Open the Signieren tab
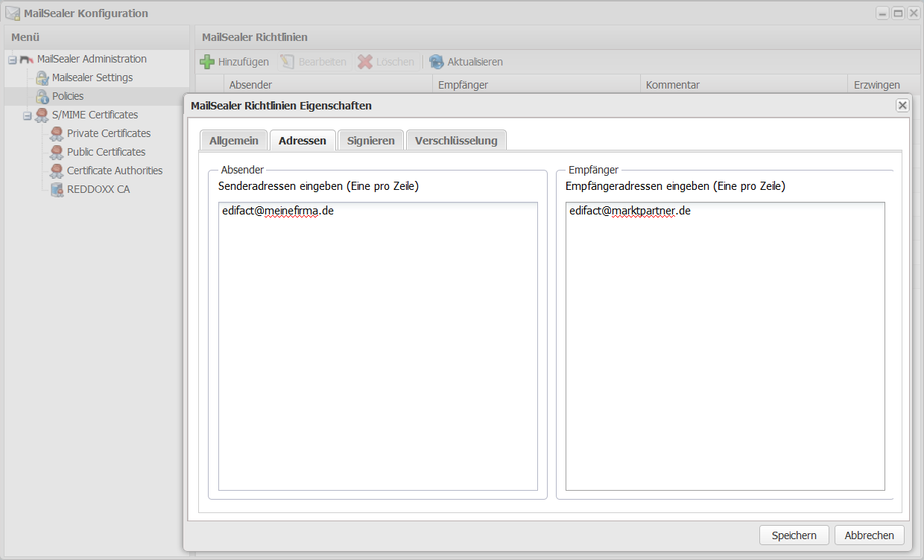Image resolution: width=924 pixels, height=560 pixels. [370, 140]
